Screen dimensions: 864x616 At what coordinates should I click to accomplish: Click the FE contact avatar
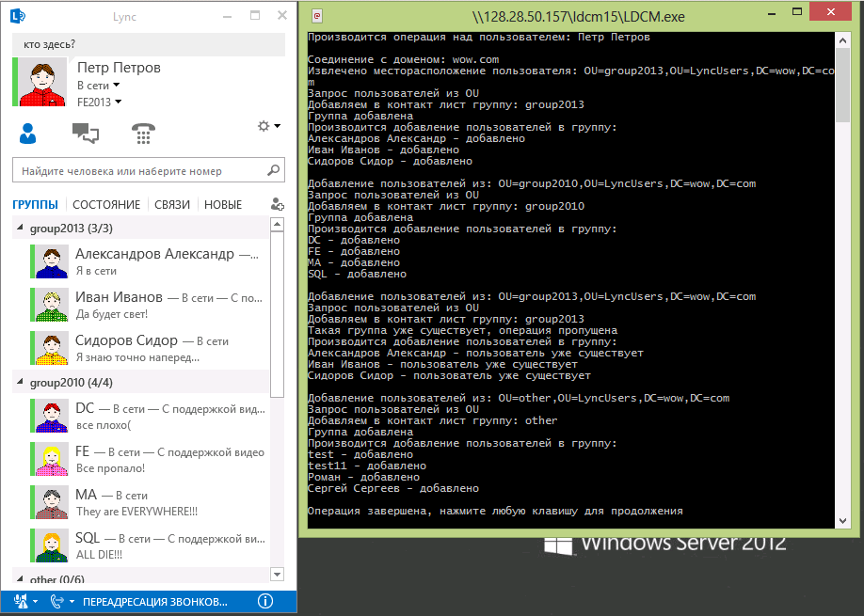point(52,459)
